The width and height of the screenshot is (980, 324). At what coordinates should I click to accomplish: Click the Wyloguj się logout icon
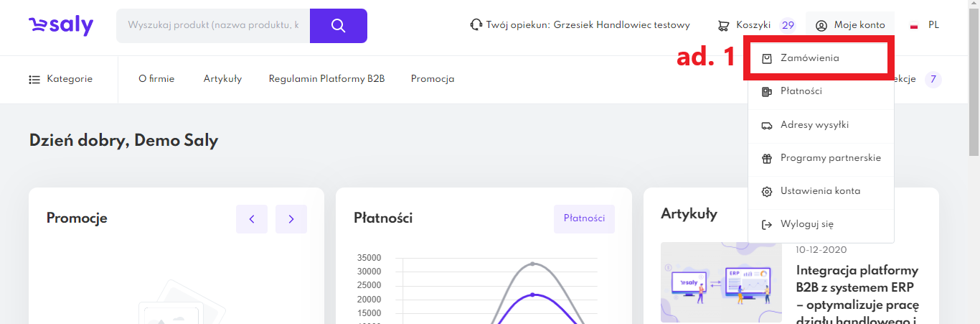pyautogui.click(x=767, y=224)
